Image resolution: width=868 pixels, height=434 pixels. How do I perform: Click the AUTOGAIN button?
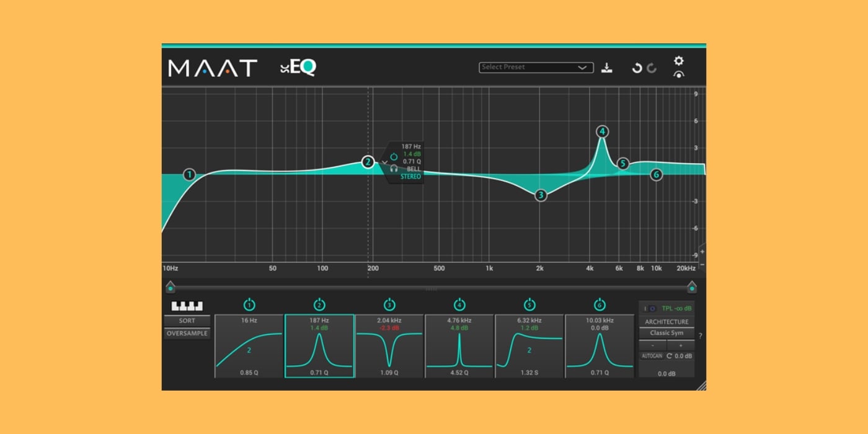652,356
